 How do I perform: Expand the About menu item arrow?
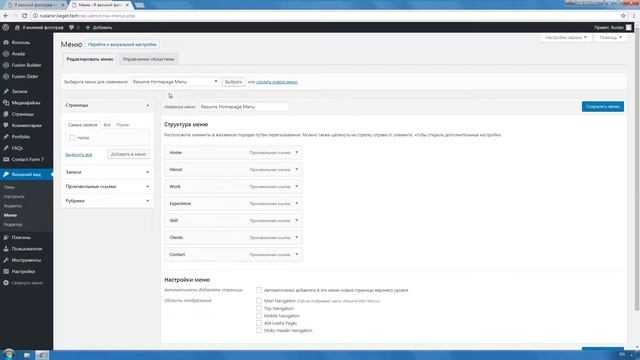pyautogui.click(x=297, y=169)
